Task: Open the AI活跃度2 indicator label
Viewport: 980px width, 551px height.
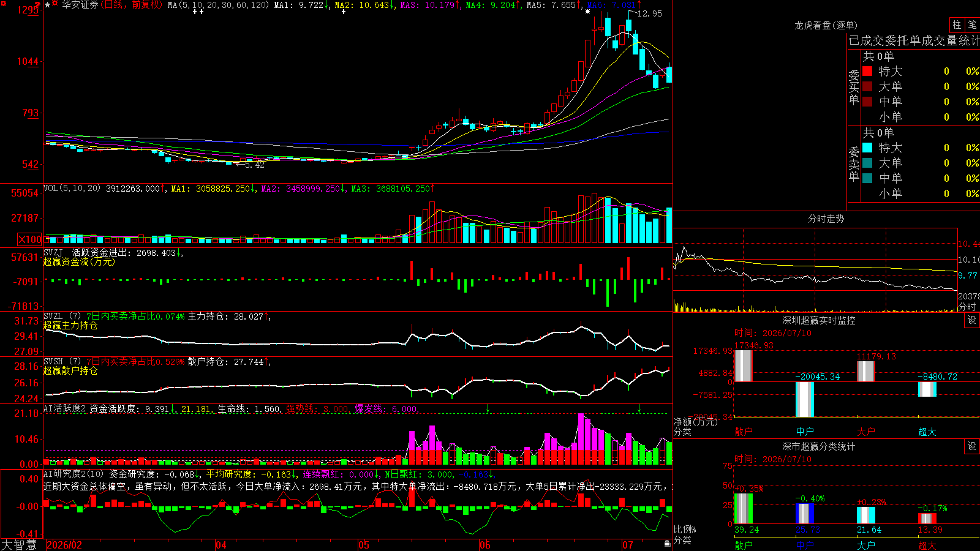Action: tap(64, 409)
